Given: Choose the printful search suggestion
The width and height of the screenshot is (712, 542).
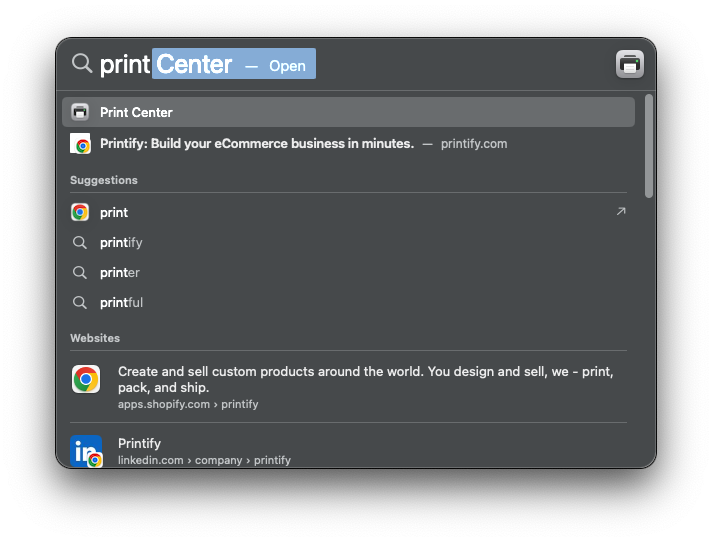Looking at the screenshot, I should [122, 302].
